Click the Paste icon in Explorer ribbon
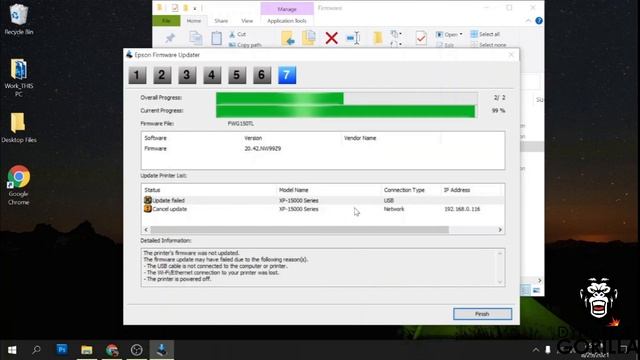The width and height of the screenshot is (640, 360). 216,38
